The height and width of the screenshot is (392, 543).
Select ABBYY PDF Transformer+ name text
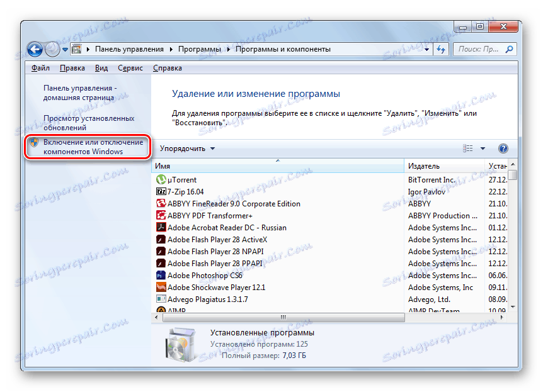click(210, 215)
